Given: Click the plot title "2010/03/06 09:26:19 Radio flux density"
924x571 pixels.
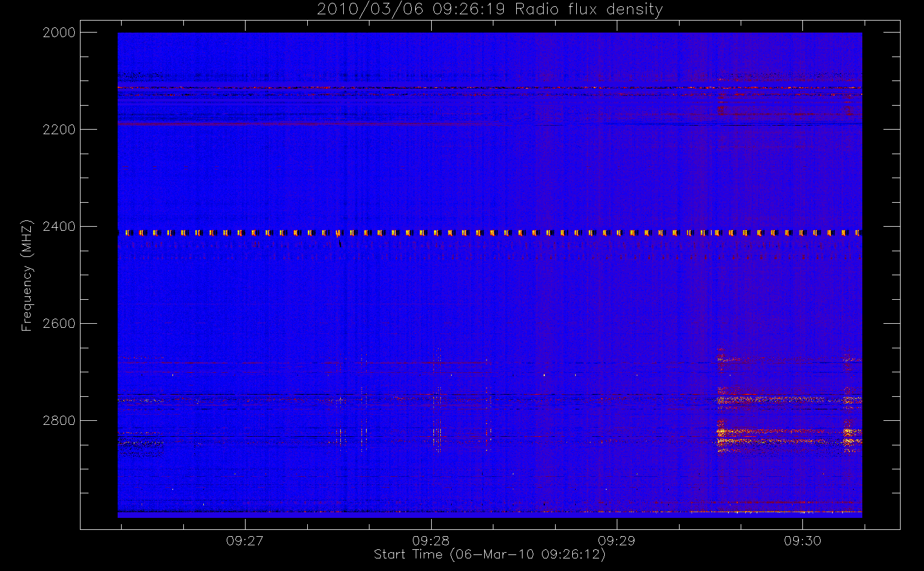Looking at the screenshot, I should tap(489, 10).
